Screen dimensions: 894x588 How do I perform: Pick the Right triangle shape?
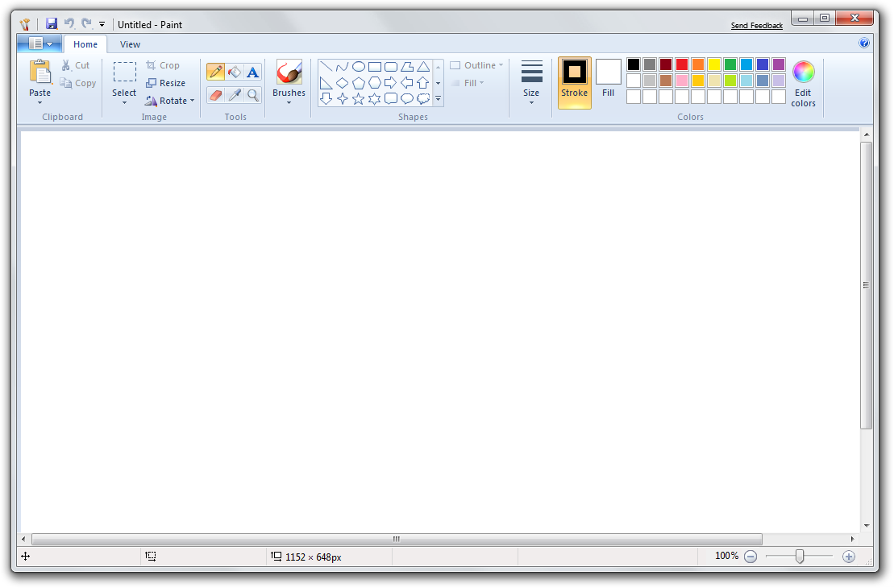(326, 83)
